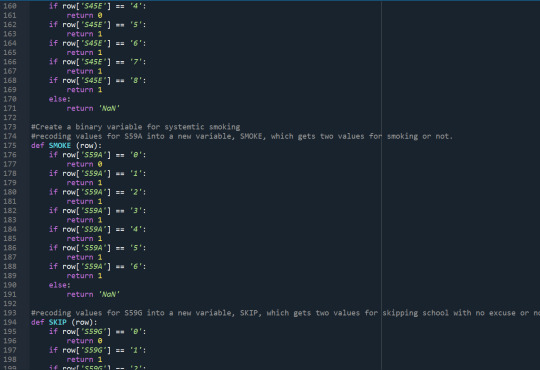540x370 pixels.
Task: Click the if row['S59G'] == '0' condition
Action: (x=97, y=331)
